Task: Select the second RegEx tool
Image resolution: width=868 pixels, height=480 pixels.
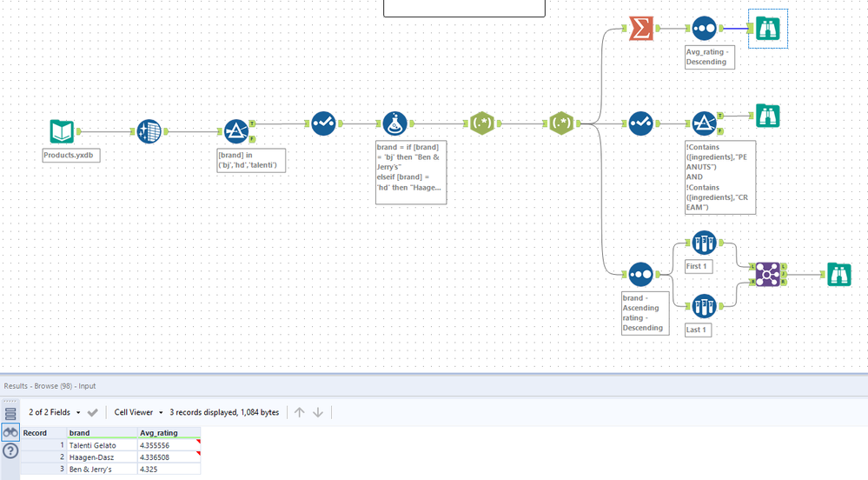Action: click(561, 123)
